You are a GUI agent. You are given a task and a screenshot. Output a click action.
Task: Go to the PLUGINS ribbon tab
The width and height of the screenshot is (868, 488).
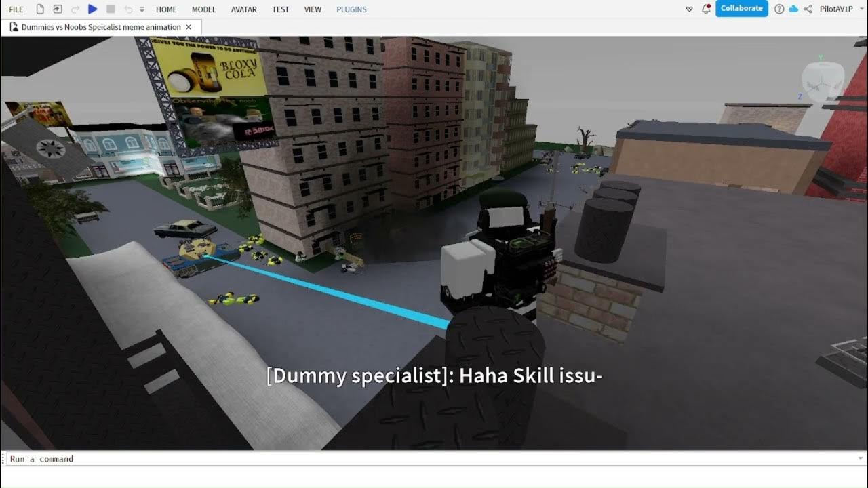pos(351,9)
